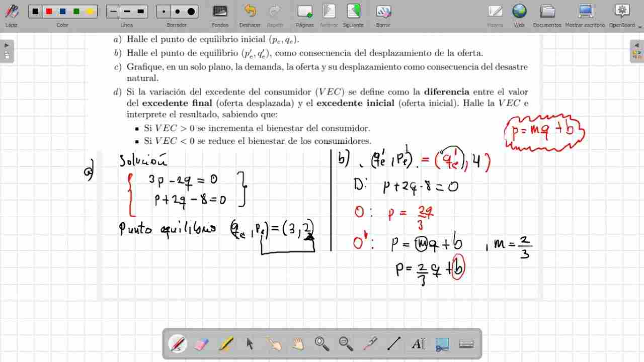
Task: Click Mostrar escritorio button
Action: pyautogui.click(x=585, y=15)
